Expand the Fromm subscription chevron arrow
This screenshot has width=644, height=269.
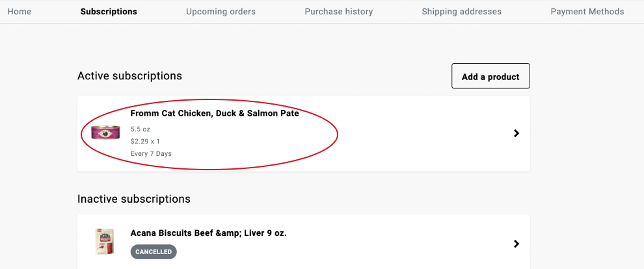517,133
